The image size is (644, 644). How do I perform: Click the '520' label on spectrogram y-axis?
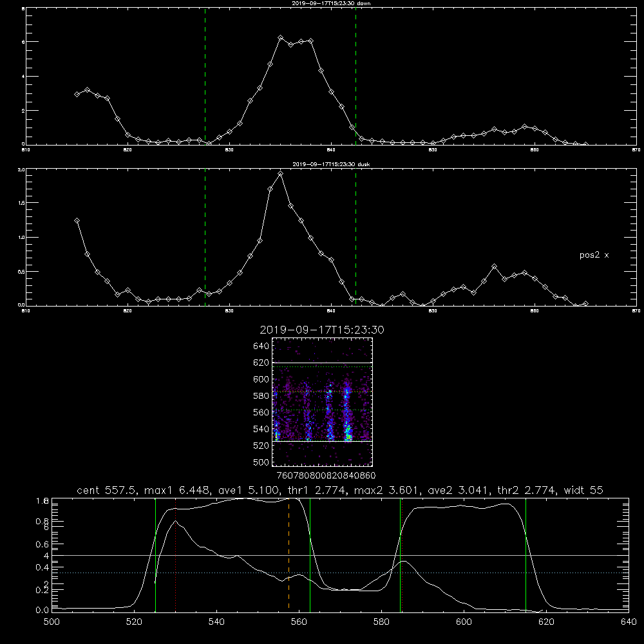[261, 446]
